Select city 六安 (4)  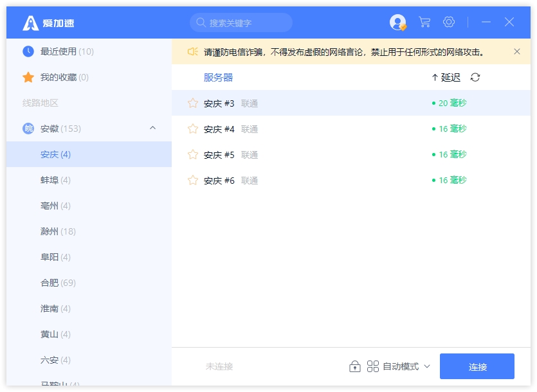click(89, 360)
